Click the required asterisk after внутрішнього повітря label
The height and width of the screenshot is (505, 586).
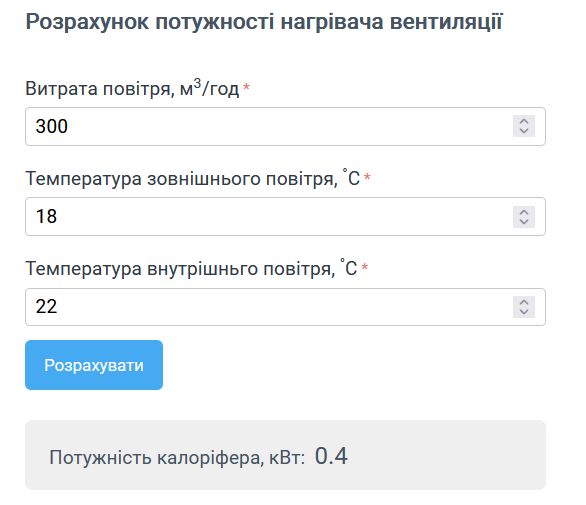365,267
